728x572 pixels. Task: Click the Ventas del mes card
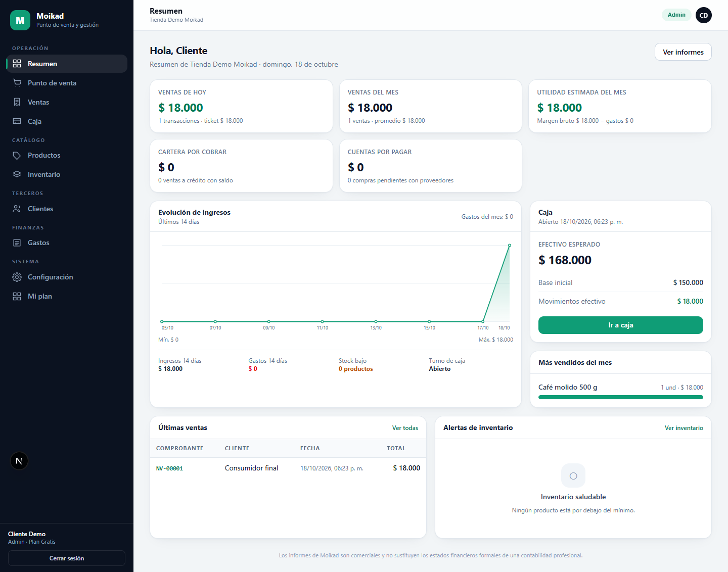(x=431, y=106)
